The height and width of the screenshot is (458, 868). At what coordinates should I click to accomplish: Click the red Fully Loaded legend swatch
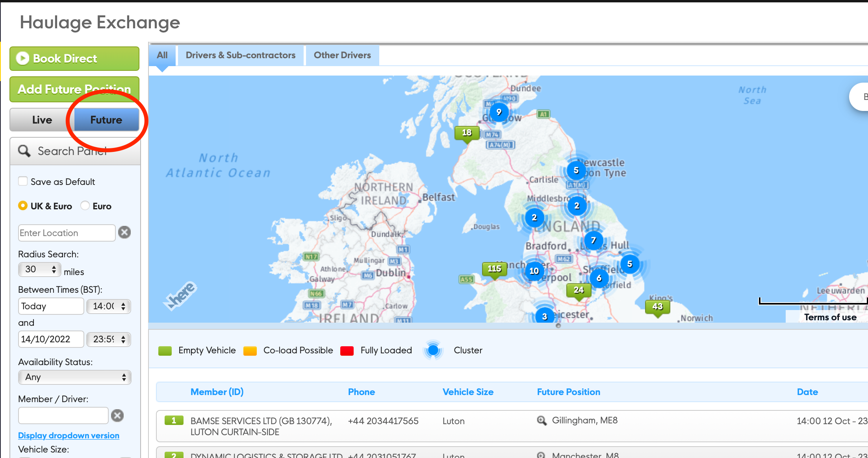click(x=347, y=351)
